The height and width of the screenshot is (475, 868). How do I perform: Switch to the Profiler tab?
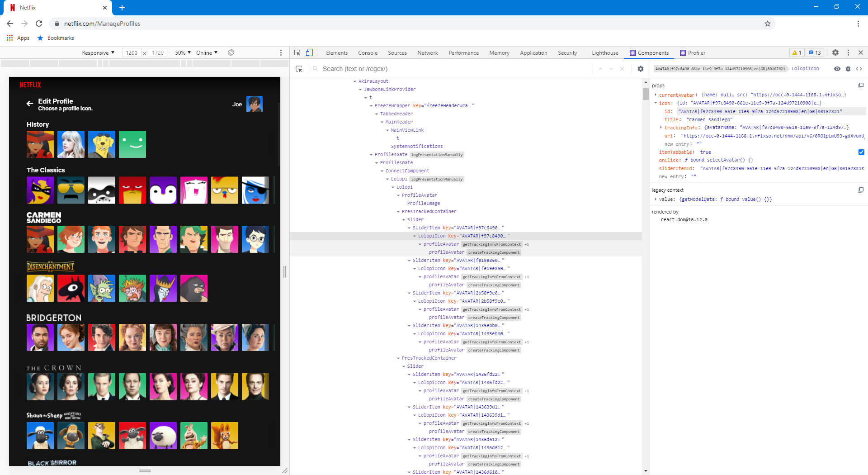coord(693,53)
